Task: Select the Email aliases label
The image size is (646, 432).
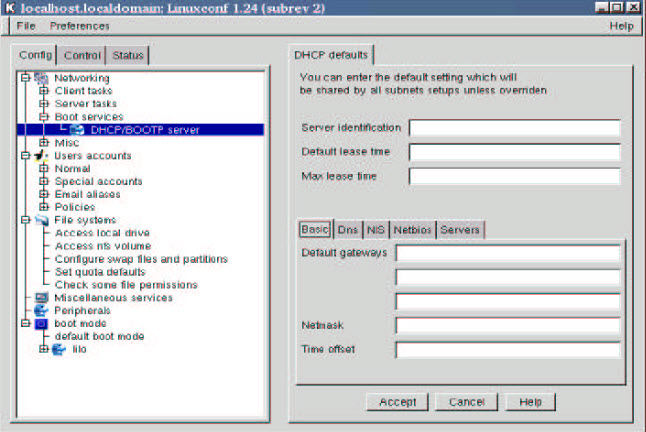Action: point(87,194)
